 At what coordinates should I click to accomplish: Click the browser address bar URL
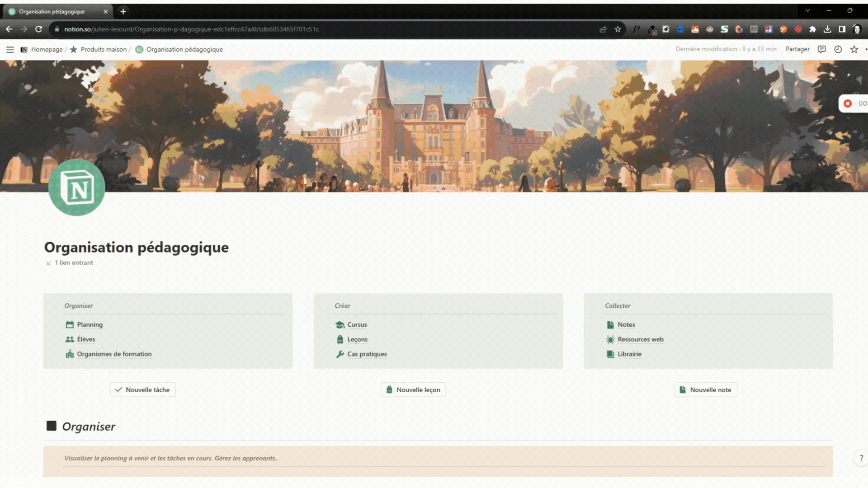click(x=191, y=29)
